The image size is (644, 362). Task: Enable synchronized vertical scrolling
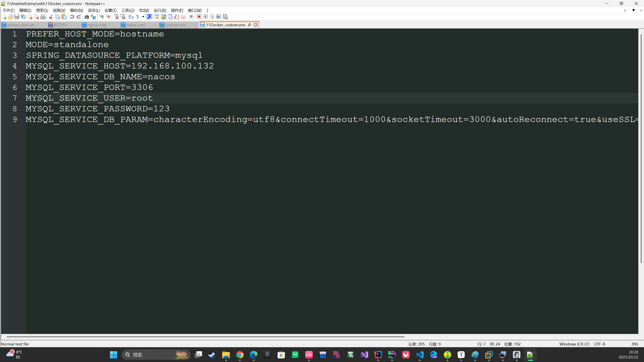(x=116, y=17)
